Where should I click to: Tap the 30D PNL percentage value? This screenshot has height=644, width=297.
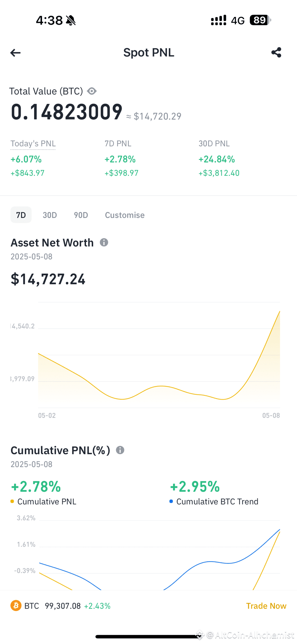coord(217,159)
